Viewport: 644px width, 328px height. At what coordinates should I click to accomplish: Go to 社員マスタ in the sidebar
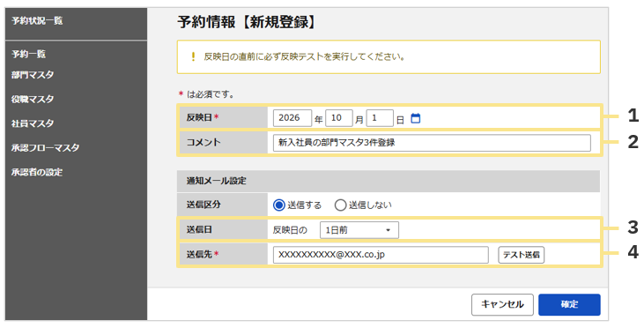(x=33, y=123)
